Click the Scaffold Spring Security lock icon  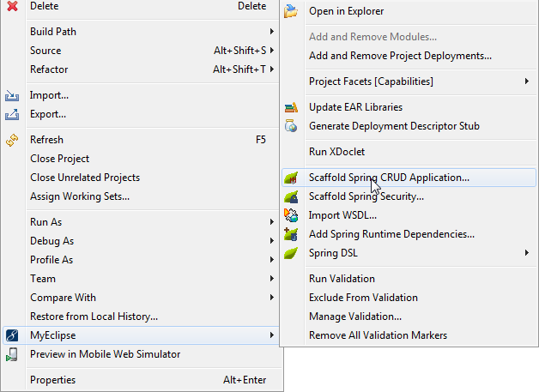(x=291, y=196)
